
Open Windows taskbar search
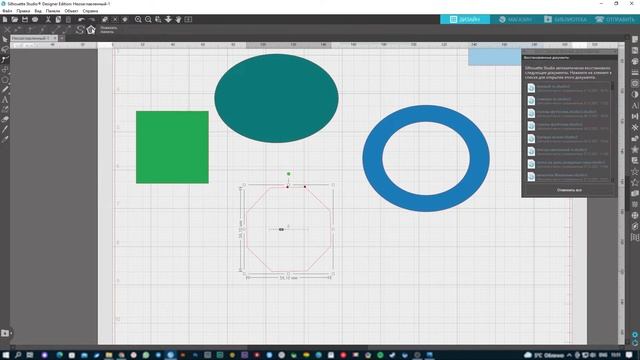pyautogui.click(x=18, y=355)
